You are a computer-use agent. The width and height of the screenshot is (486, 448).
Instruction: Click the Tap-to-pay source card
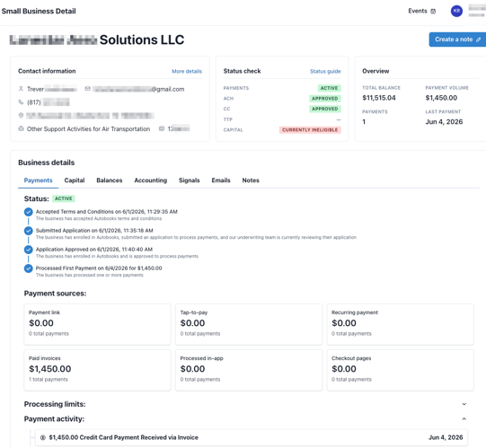pyautogui.click(x=249, y=324)
